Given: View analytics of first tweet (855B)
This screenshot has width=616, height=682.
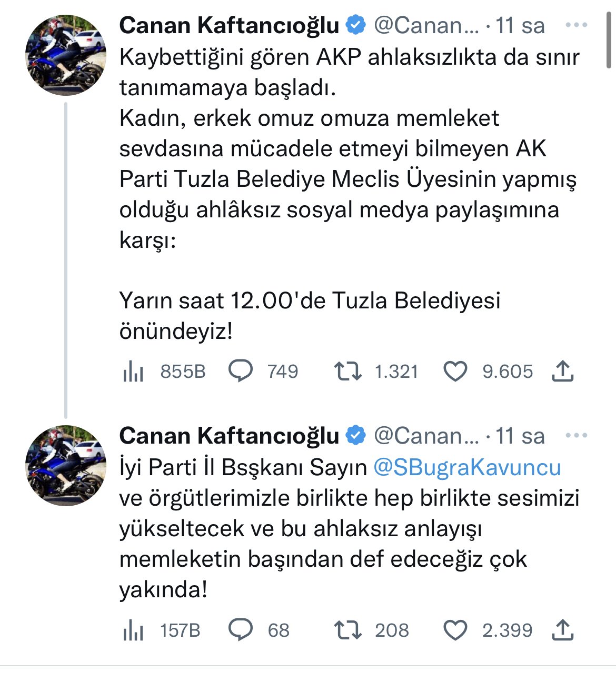Looking at the screenshot, I should (x=134, y=372).
